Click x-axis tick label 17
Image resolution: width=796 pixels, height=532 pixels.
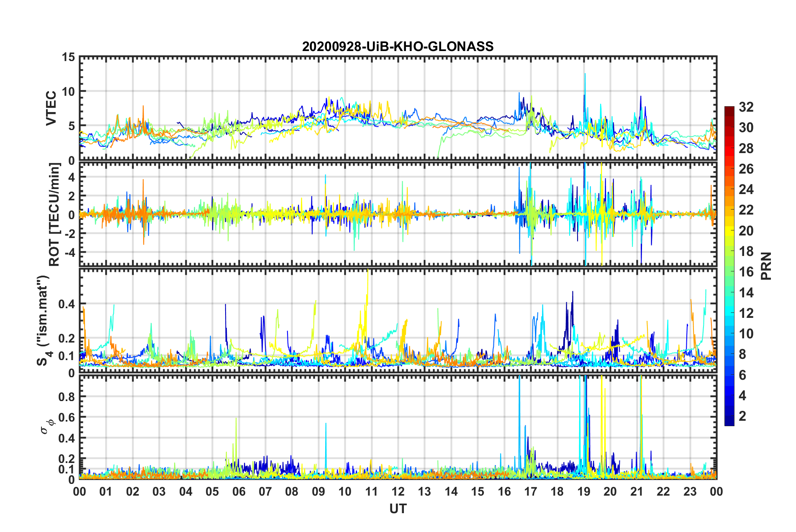tap(531, 491)
